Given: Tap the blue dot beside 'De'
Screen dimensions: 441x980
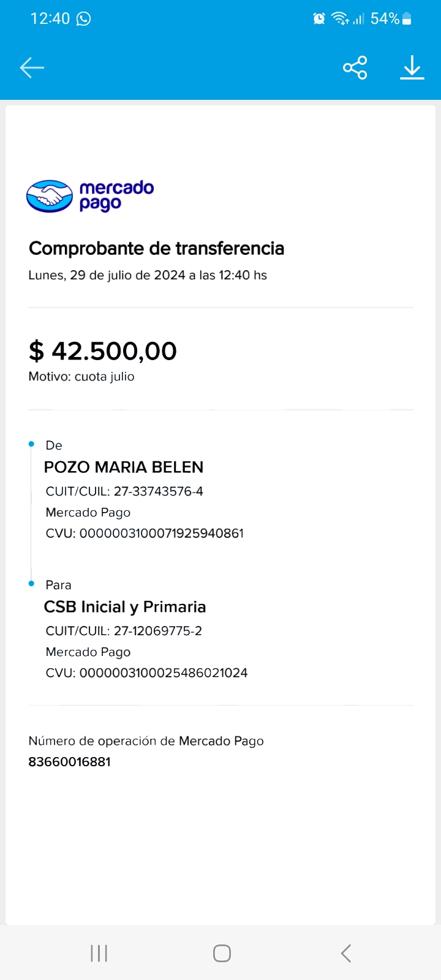Looking at the screenshot, I should 31,444.
